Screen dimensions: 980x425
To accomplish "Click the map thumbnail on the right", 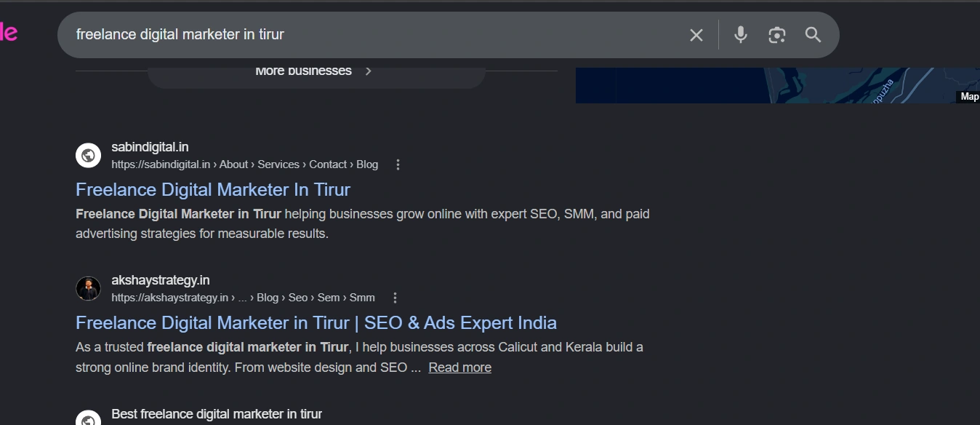I will tap(778, 85).
